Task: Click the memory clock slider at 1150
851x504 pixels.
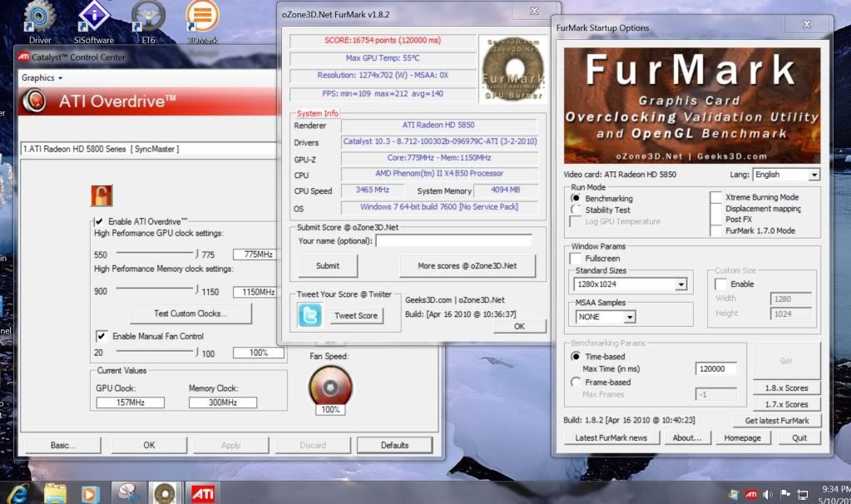Action: 196,289
